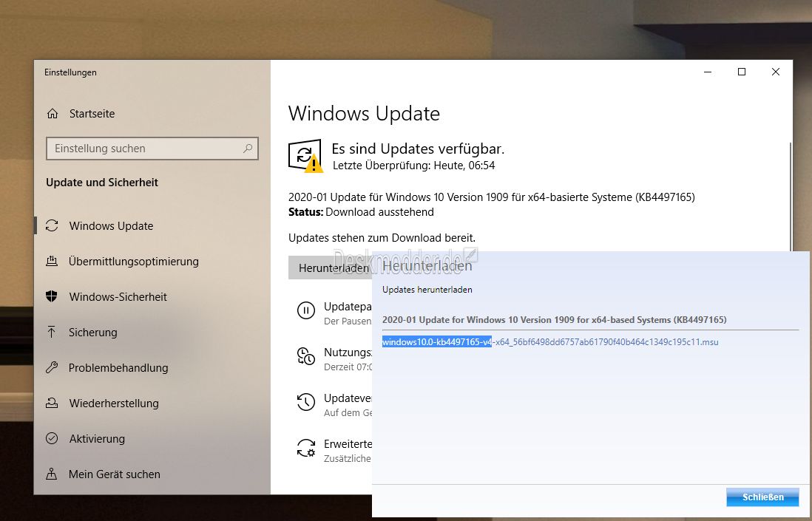Click Nutzungszeit option text
Image resolution: width=812 pixels, height=521 pixels.
tap(348, 353)
